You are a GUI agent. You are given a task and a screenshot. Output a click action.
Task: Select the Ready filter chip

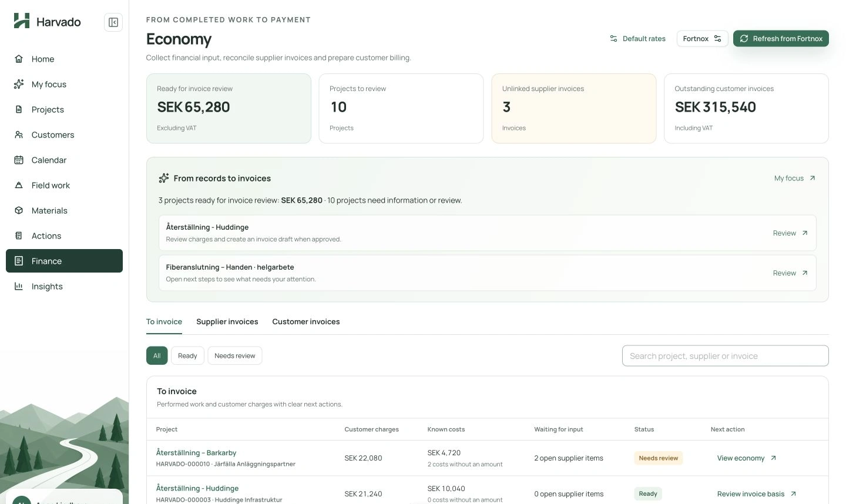pyautogui.click(x=187, y=355)
